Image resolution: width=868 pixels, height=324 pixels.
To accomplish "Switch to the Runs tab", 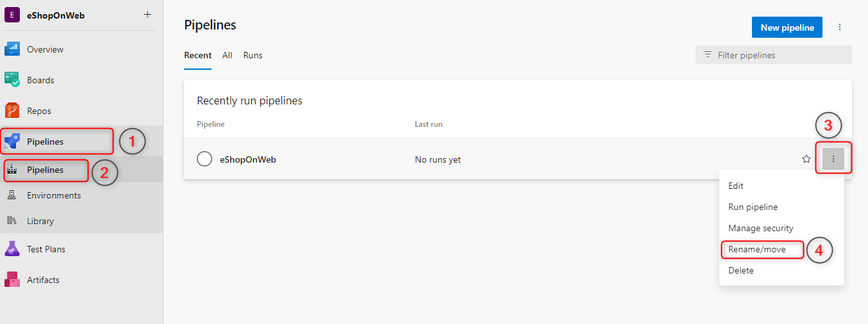I will pos(253,55).
